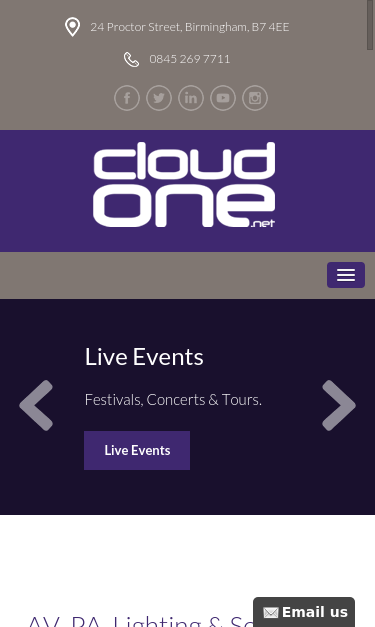Click the Cloud One .net logo
This screenshot has height=627, width=375.
[184, 185]
